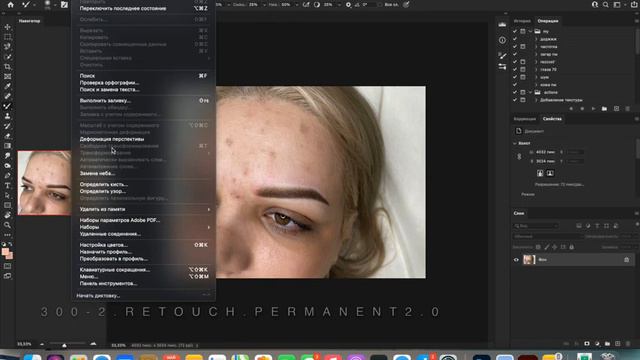The width and height of the screenshot is (640, 360).
Task: Choose 'Клавиатурные сокращения...' menu item
Action: tap(144, 269)
